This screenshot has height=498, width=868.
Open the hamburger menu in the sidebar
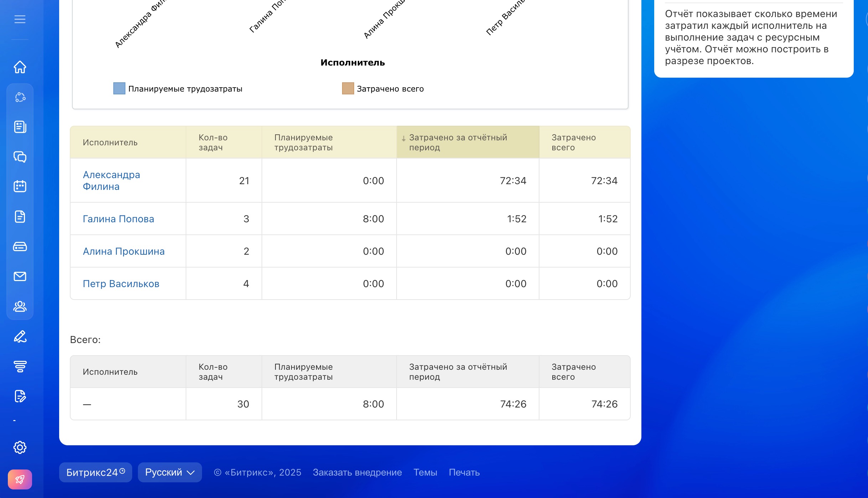[20, 19]
